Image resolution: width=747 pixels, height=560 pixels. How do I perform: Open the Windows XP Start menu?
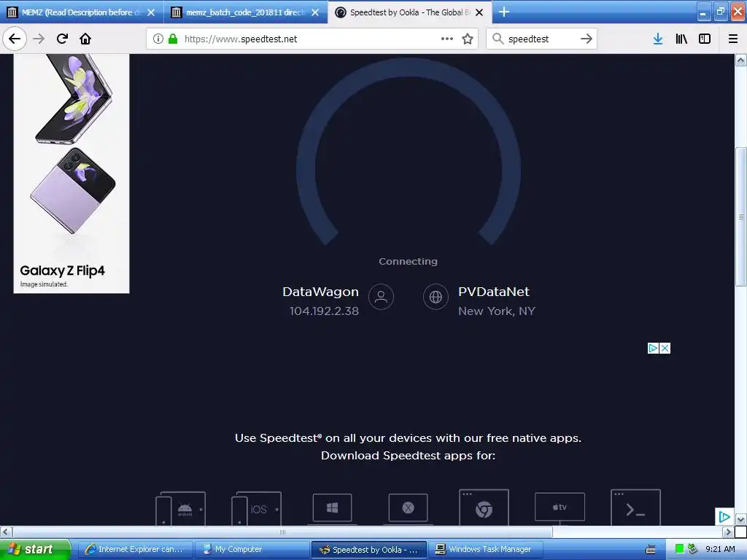tap(35, 550)
